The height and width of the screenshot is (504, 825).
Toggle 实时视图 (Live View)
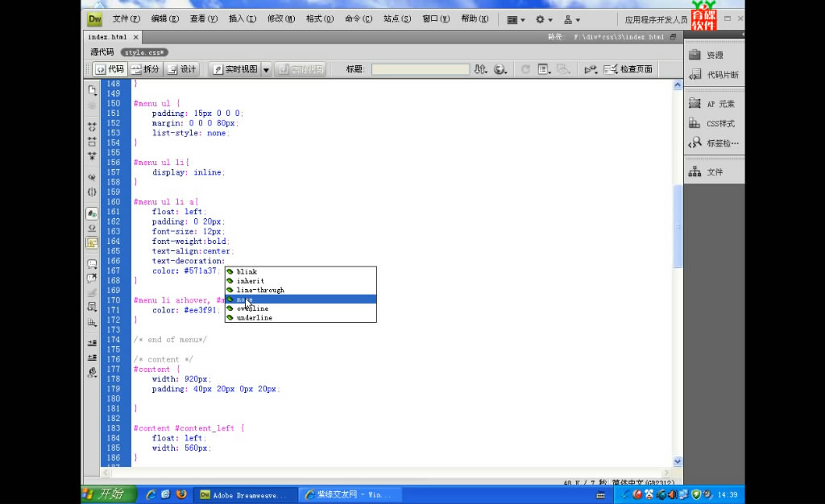point(235,69)
